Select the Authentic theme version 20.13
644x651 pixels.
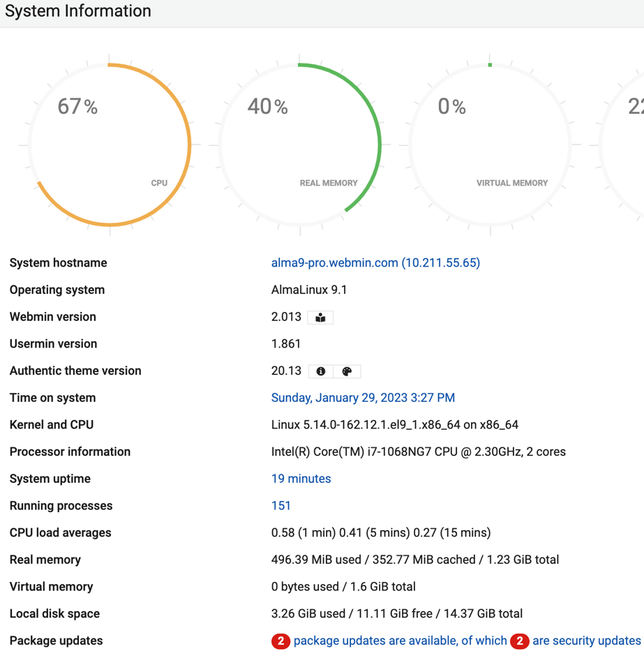tap(286, 371)
